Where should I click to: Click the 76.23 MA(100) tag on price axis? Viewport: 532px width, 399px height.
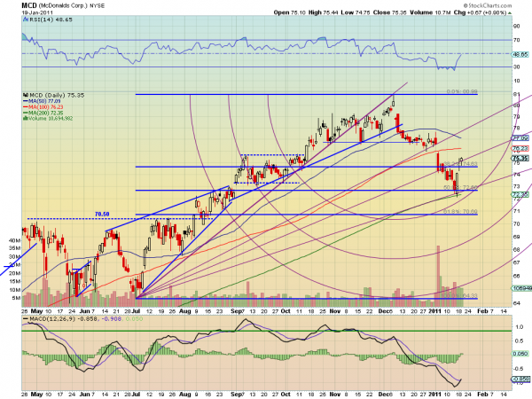tap(520, 149)
